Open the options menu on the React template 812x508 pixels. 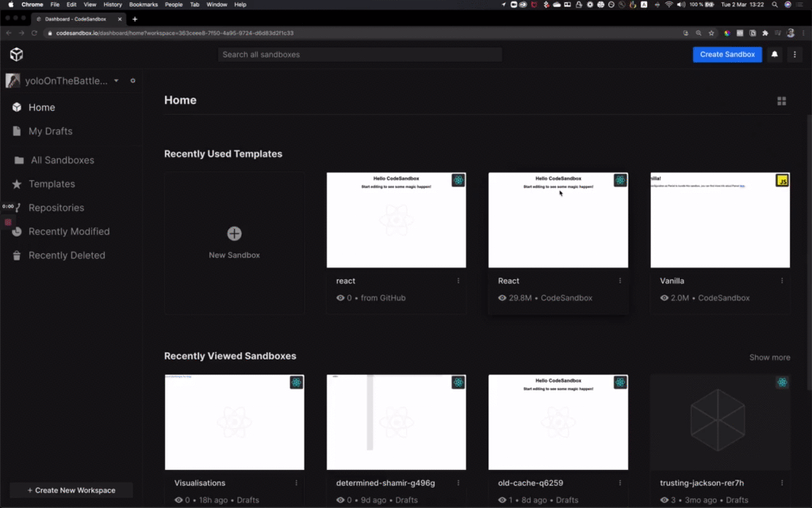621,281
